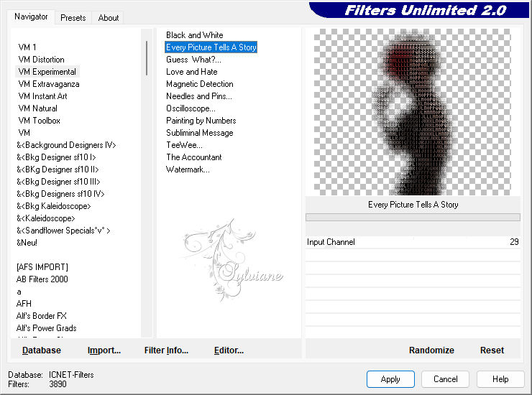The image size is (532, 395).
Task: Open the About tab
Action: point(109,18)
